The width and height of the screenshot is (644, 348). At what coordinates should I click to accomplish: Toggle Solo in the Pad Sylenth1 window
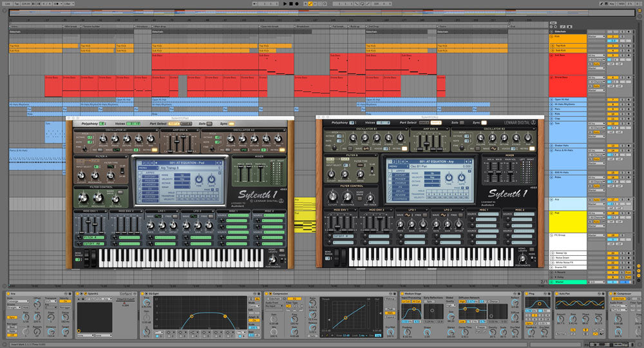(x=211, y=122)
